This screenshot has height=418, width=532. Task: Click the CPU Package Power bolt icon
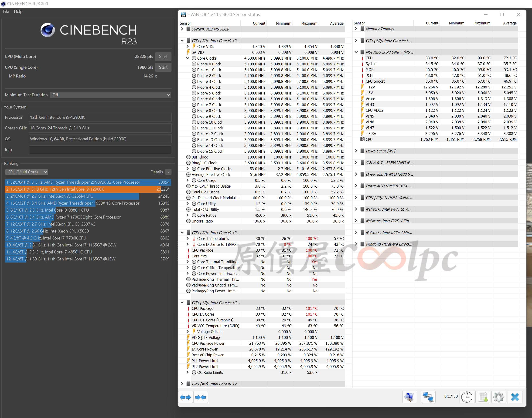(x=188, y=343)
